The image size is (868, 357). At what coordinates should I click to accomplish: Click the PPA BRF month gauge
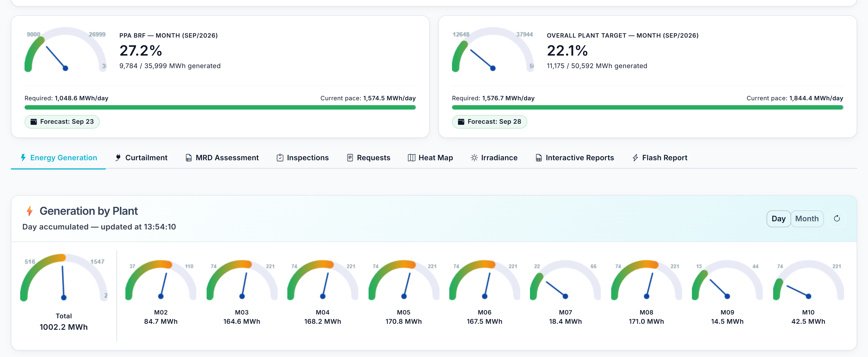pyautogui.click(x=65, y=50)
